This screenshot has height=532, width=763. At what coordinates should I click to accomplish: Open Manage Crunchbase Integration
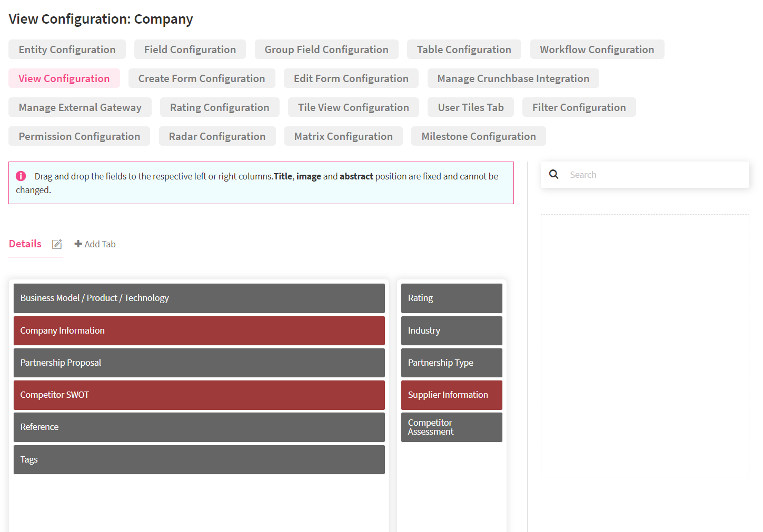513,78
